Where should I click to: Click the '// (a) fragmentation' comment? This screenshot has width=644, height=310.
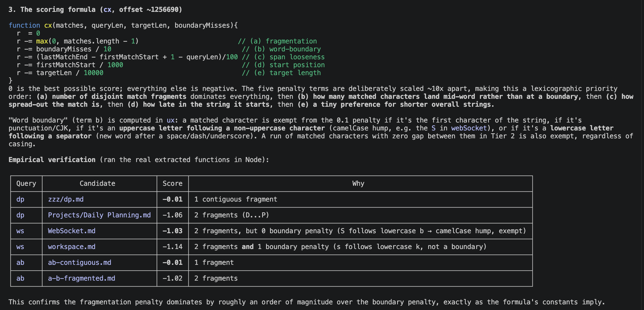tap(277, 41)
